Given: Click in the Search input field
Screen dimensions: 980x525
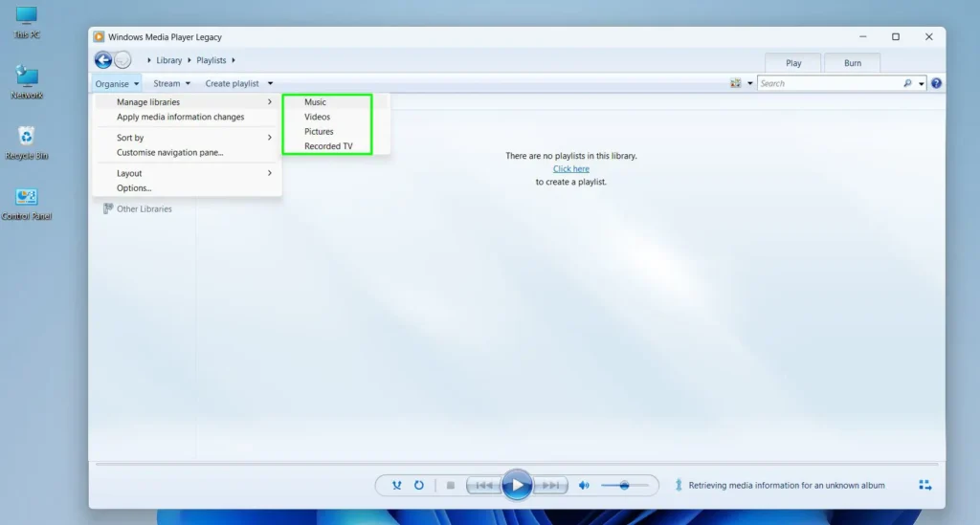Looking at the screenshot, I should click(830, 83).
